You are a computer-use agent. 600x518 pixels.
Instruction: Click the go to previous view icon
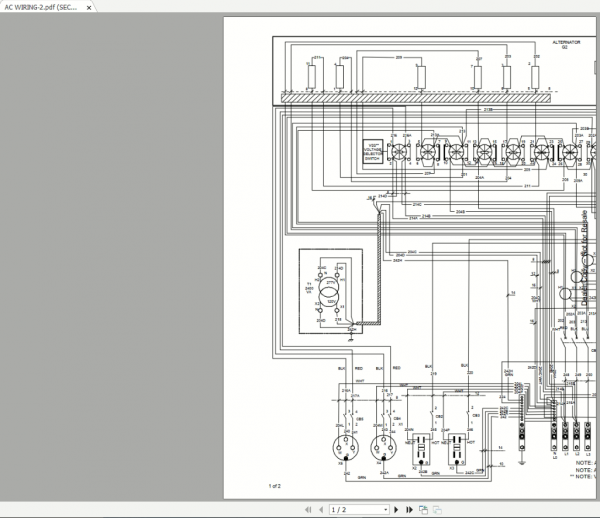point(424,510)
